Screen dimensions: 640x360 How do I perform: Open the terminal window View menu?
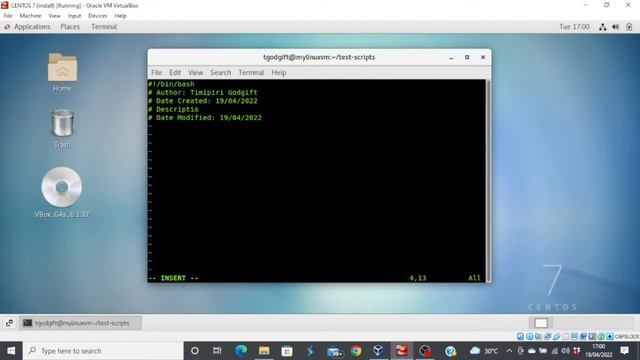coord(196,73)
